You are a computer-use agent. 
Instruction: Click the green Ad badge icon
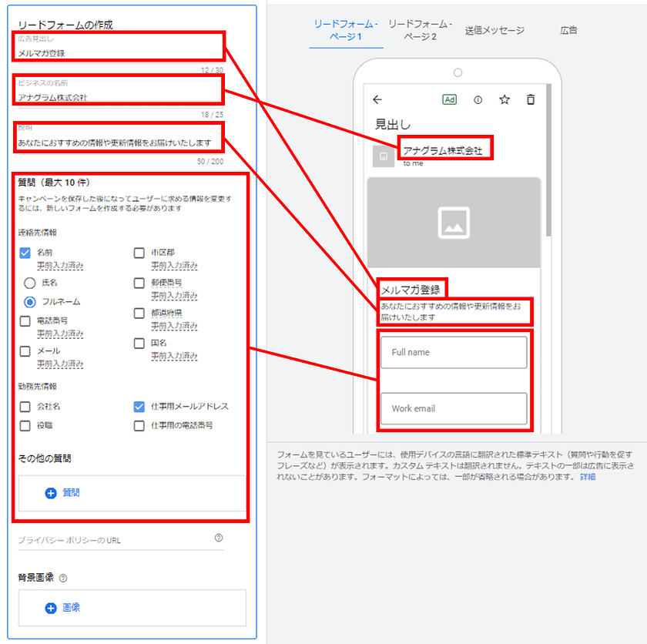point(450,99)
